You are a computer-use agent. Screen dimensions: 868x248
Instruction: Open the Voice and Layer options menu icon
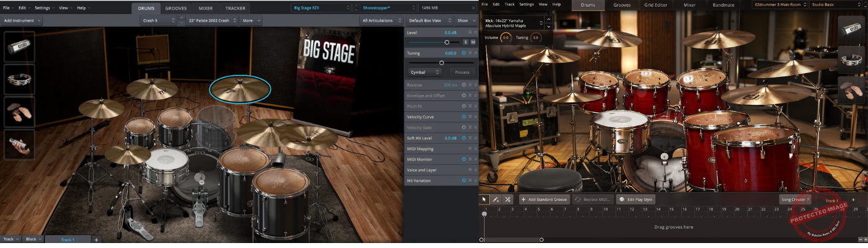[469, 170]
